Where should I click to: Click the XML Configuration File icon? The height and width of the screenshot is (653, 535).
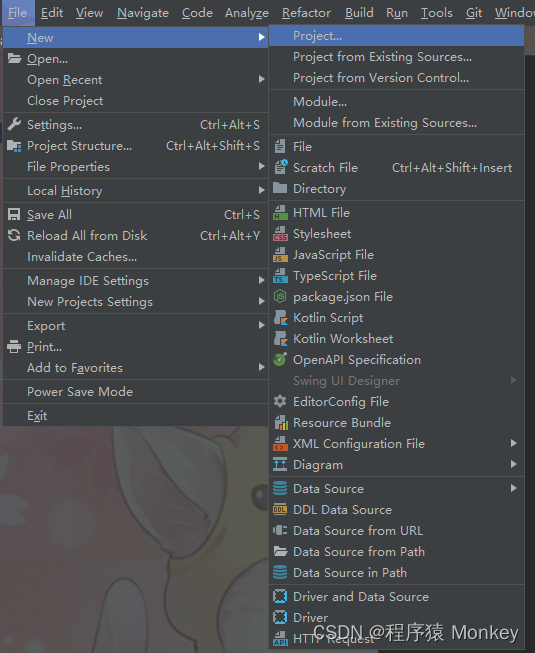click(x=280, y=444)
